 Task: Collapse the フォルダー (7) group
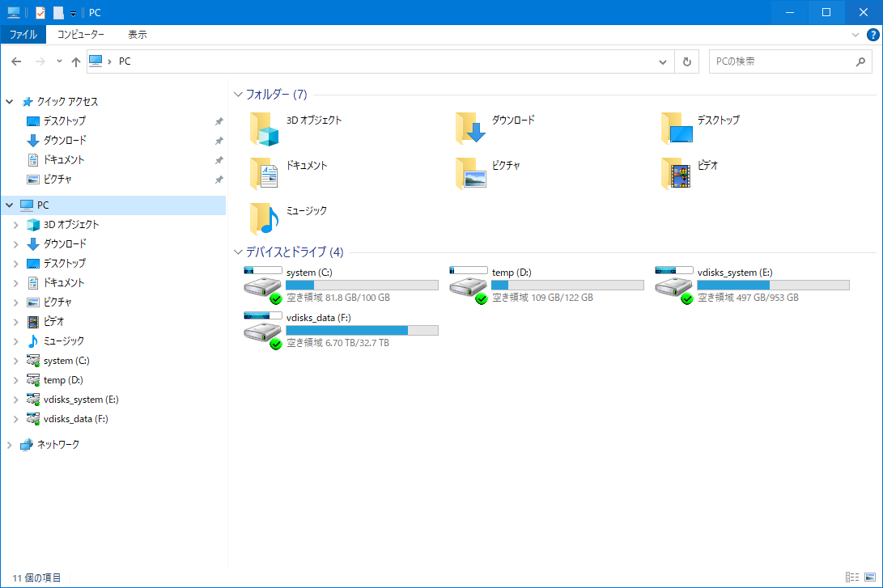(x=238, y=95)
